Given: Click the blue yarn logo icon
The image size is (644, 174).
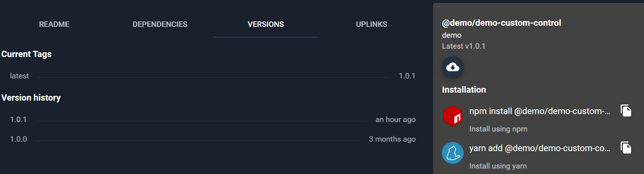Looking at the screenshot, I should 453,153.
